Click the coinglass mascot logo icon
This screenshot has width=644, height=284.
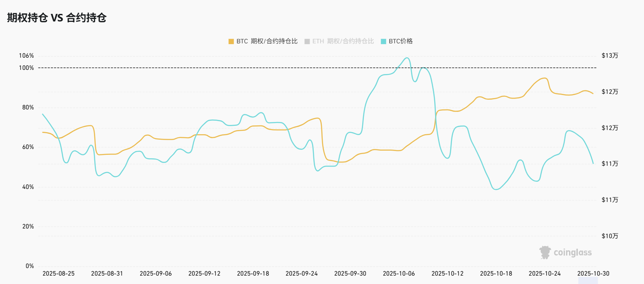(545, 252)
